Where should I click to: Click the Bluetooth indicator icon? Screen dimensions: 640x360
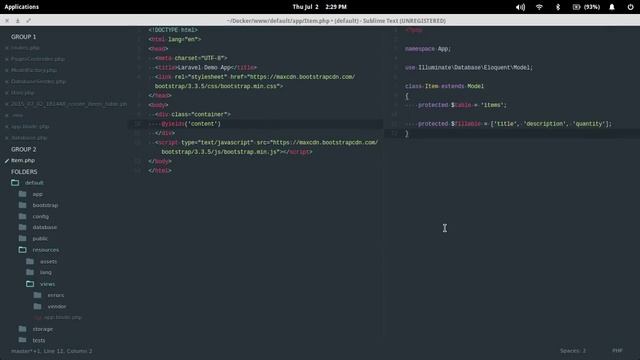[x=558, y=7]
